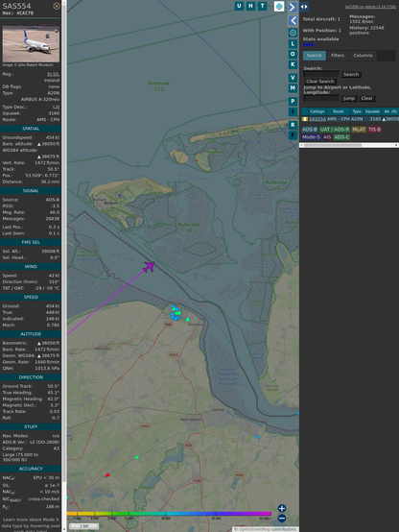The height and width of the screenshot is (532, 399).
Task: Click the Clear Search button
Action: [x=320, y=81]
